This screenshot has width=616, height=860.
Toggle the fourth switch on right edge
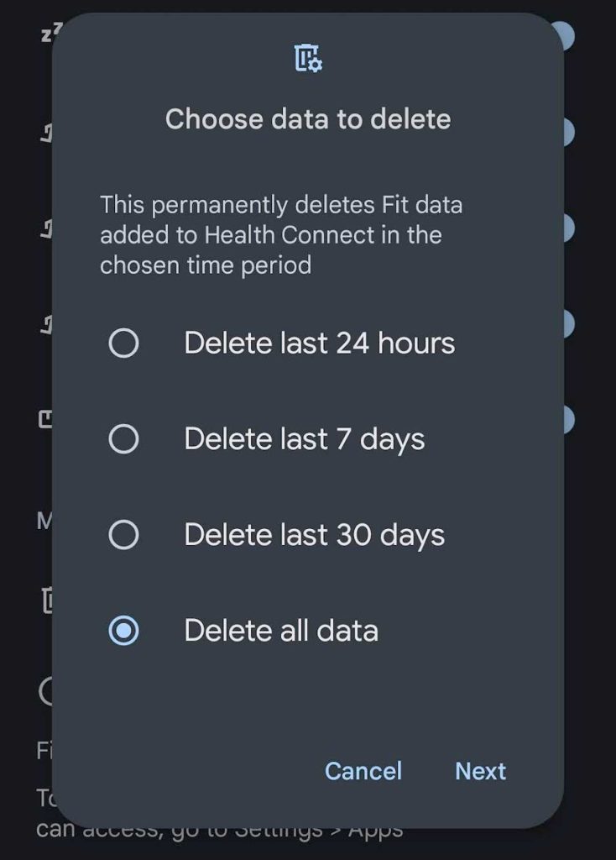click(x=567, y=324)
